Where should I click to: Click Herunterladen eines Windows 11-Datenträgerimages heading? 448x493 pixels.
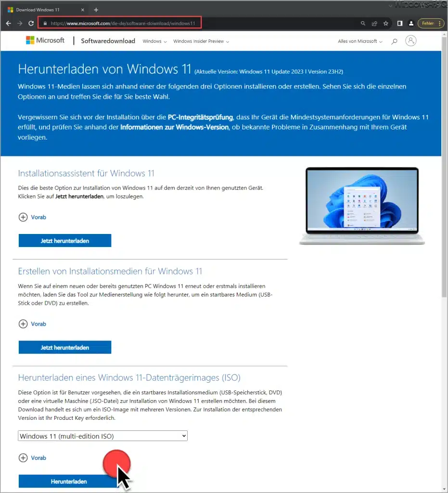tap(129, 377)
